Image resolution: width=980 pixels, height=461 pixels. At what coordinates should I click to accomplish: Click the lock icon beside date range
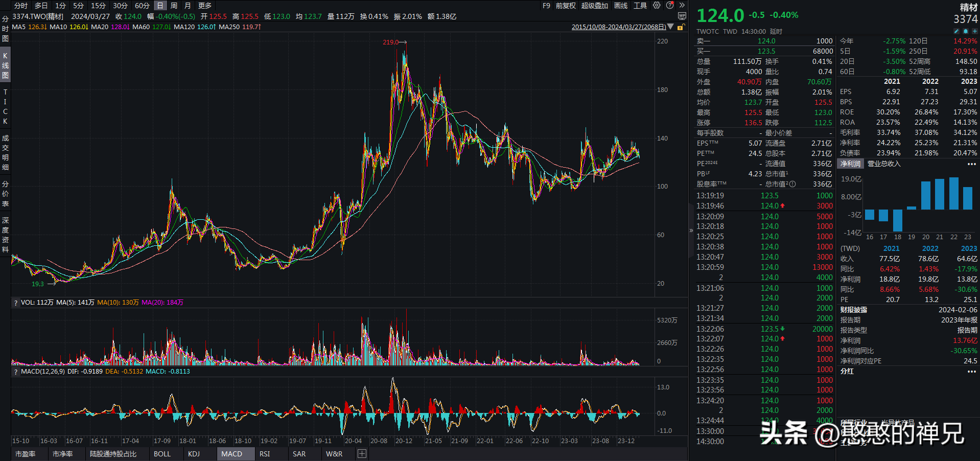point(681,27)
